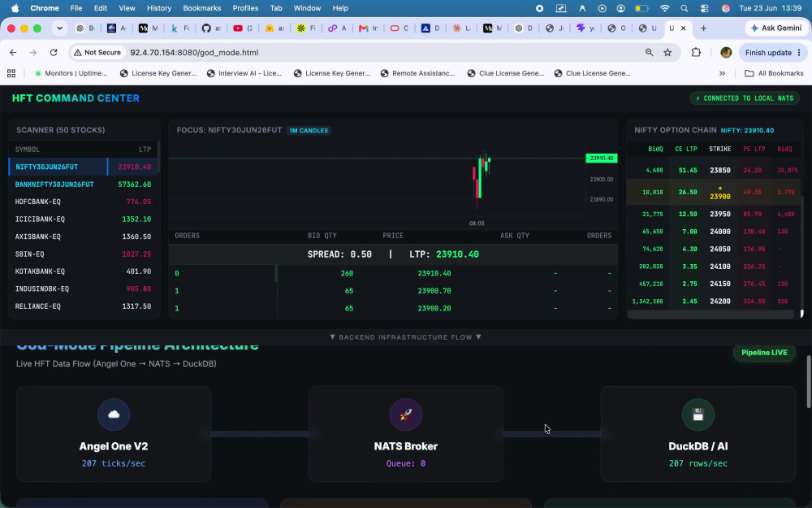812x508 pixels.
Task: Open the View menu
Action: click(x=127, y=8)
